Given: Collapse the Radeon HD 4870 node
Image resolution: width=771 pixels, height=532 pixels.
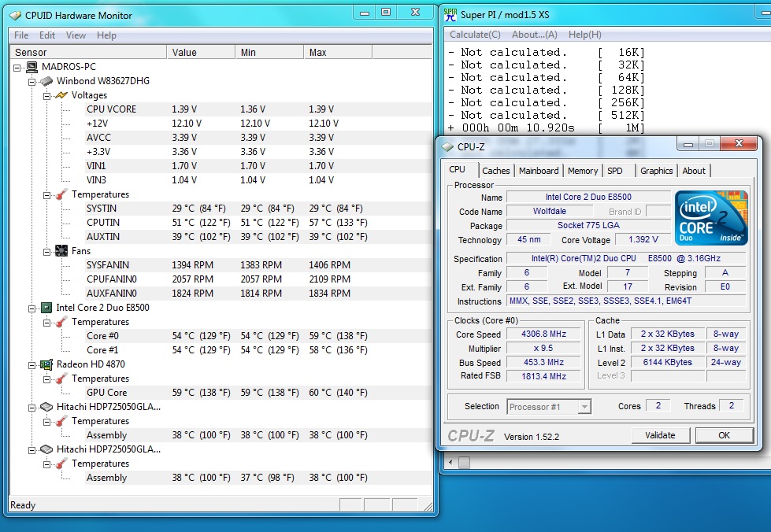Looking at the screenshot, I should pos(32,365).
